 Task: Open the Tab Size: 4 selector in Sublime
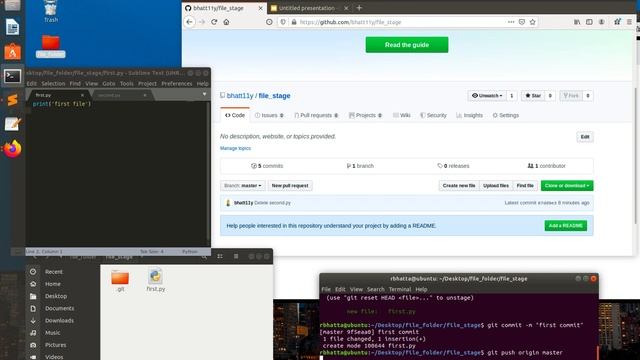152,252
